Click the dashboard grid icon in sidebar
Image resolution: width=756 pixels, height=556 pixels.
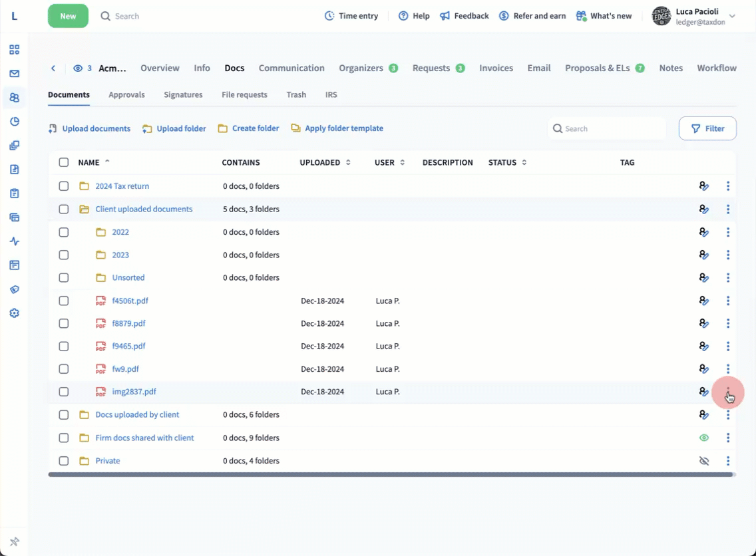(x=15, y=50)
